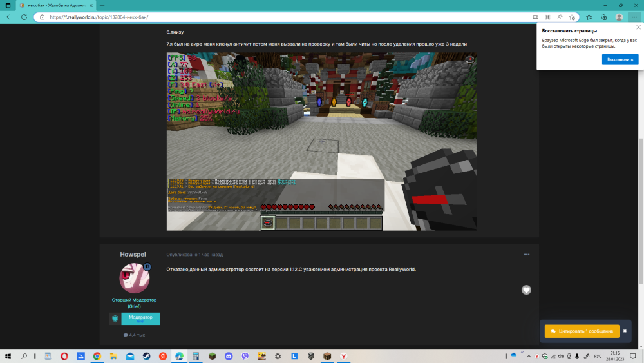
Task: Open Settings gear on taskbar
Action: click(278, 357)
